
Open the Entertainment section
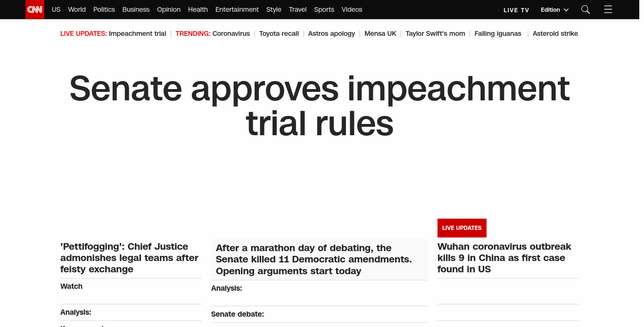(x=237, y=9)
